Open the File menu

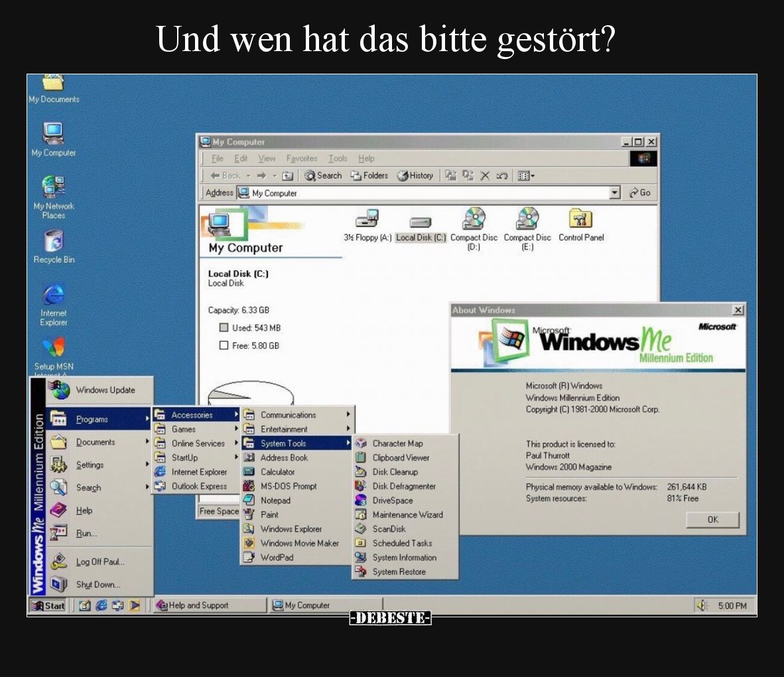(217, 159)
